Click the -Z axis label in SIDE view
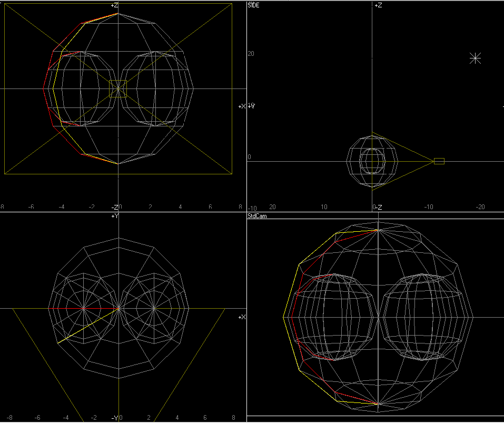504x423 pixels. tap(377, 208)
